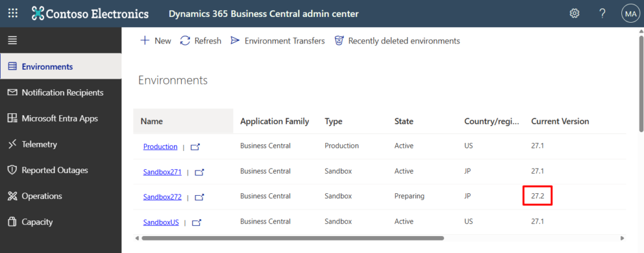Open the app launcher waffle icon
Screen dimensions: 644x253
pyautogui.click(x=13, y=13)
